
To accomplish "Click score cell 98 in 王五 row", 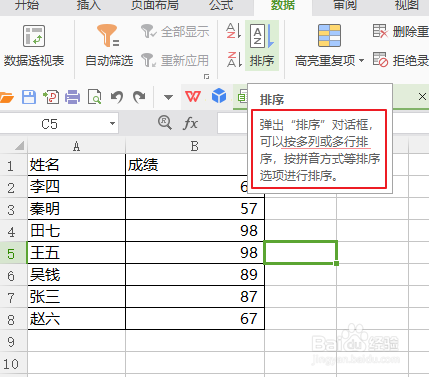I will [x=195, y=253].
